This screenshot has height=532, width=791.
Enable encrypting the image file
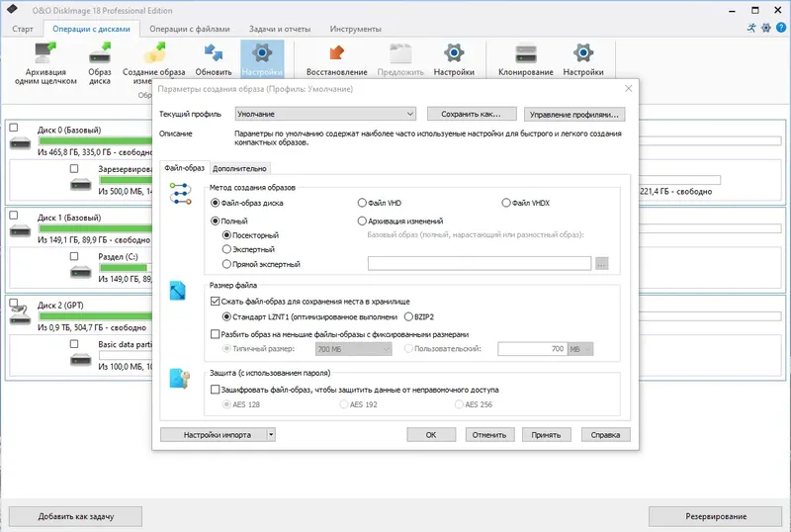click(215, 390)
